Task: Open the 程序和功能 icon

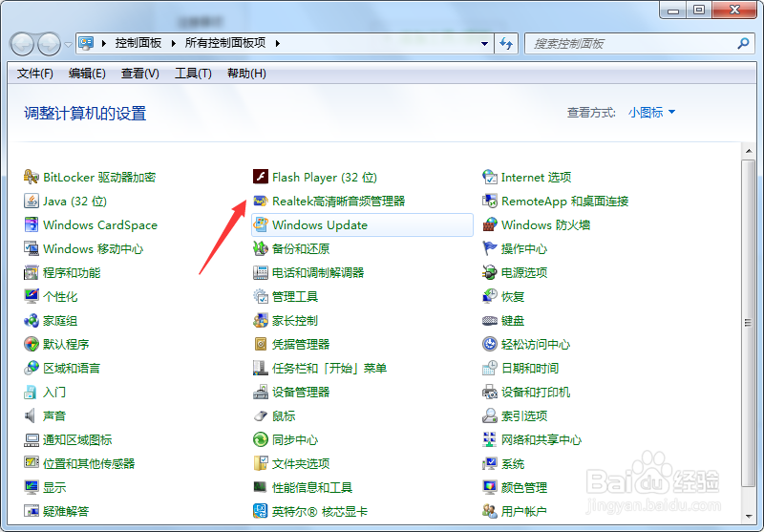Action: tap(32, 272)
